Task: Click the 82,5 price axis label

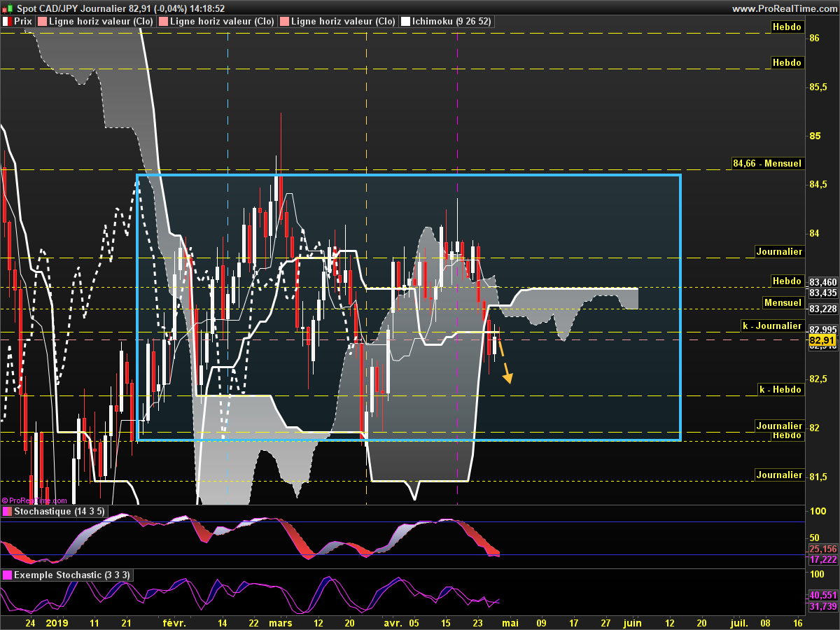Action: [x=819, y=379]
